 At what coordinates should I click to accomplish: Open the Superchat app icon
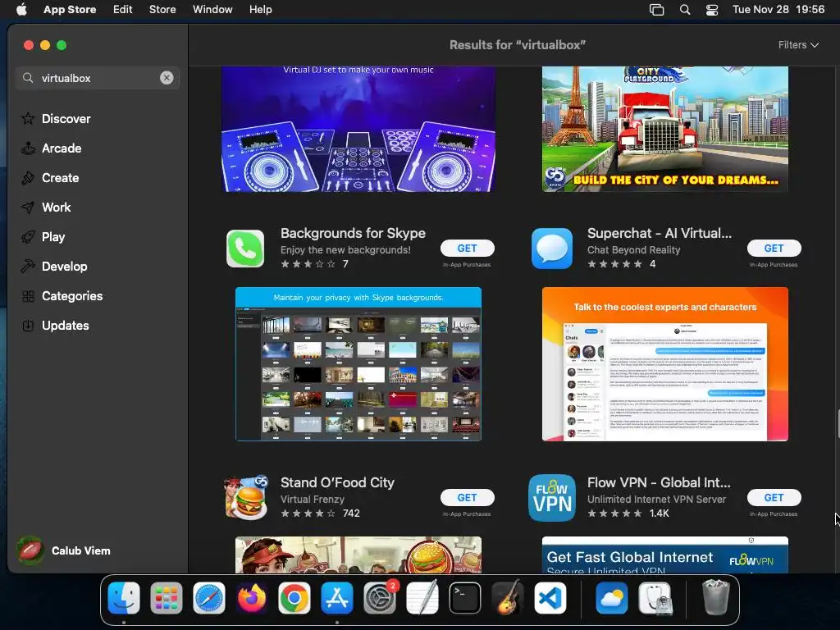(x=552, y=249)
